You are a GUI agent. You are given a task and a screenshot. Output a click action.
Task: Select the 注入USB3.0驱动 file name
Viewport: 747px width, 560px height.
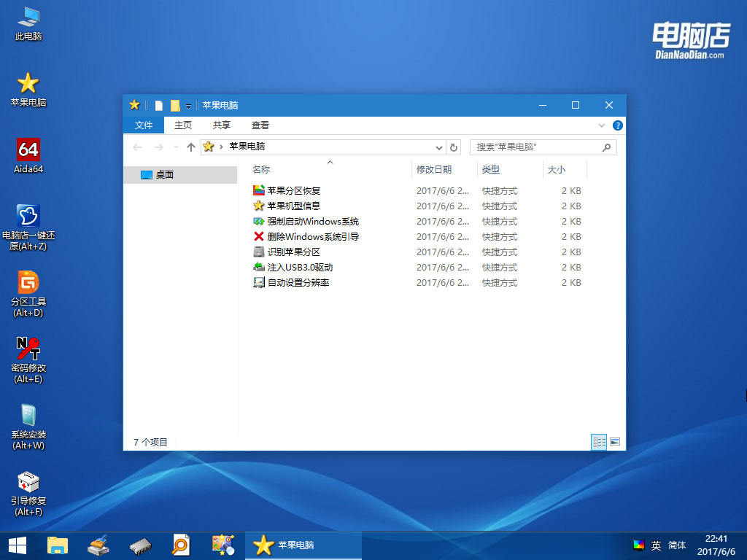click(300, 267)
